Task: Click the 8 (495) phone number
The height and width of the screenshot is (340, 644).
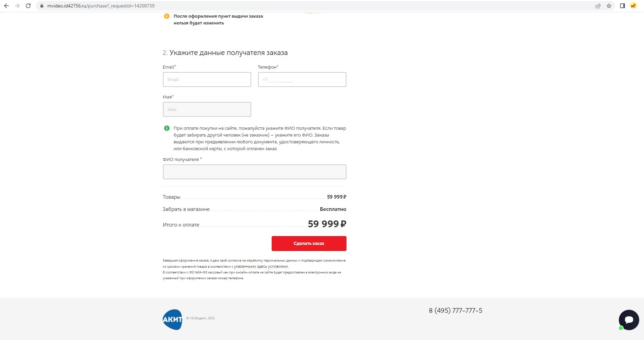Action: coord(455,310)
